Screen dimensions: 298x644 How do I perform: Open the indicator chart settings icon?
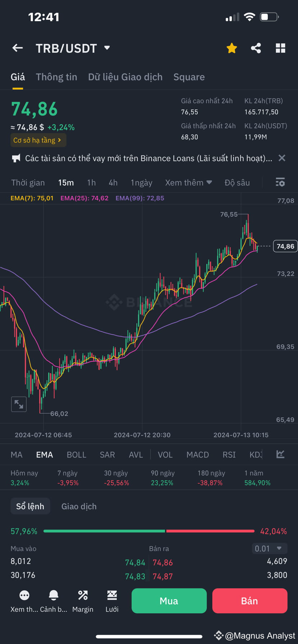280,454
